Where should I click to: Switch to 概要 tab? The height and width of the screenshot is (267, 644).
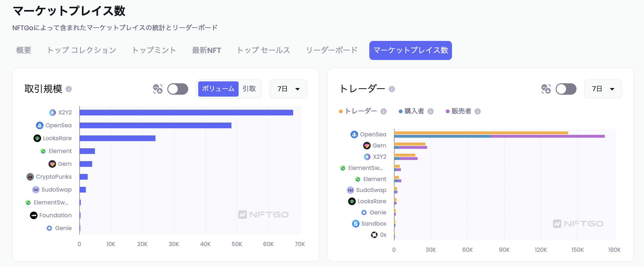pos(24,50)
